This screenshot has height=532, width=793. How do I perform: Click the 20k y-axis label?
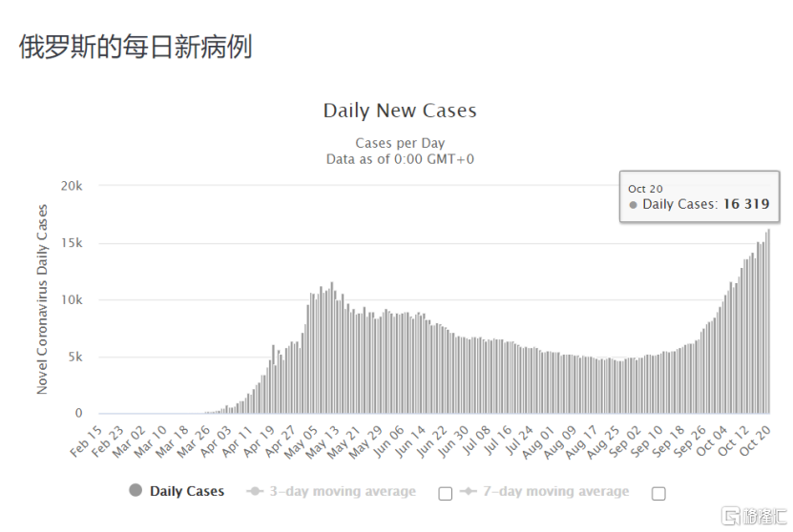coord(72,186)
